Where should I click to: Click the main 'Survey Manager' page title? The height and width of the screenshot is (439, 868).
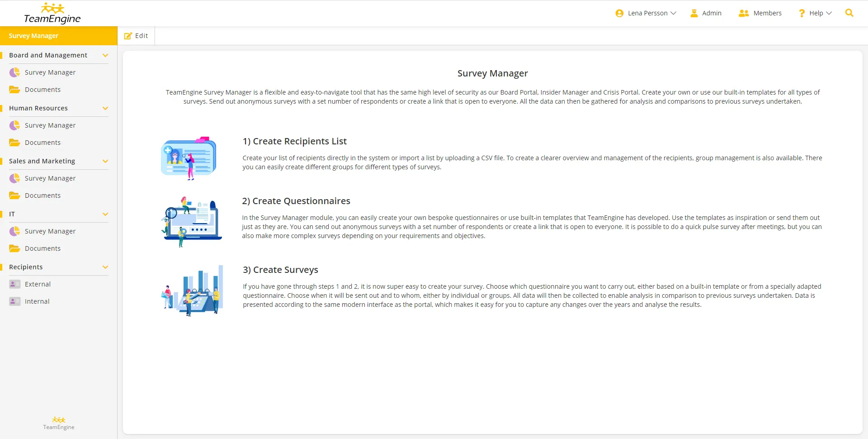[493, 73]
